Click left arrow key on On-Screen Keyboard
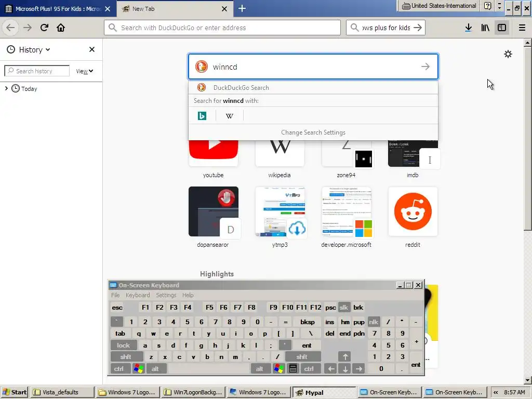 (331, 369)
